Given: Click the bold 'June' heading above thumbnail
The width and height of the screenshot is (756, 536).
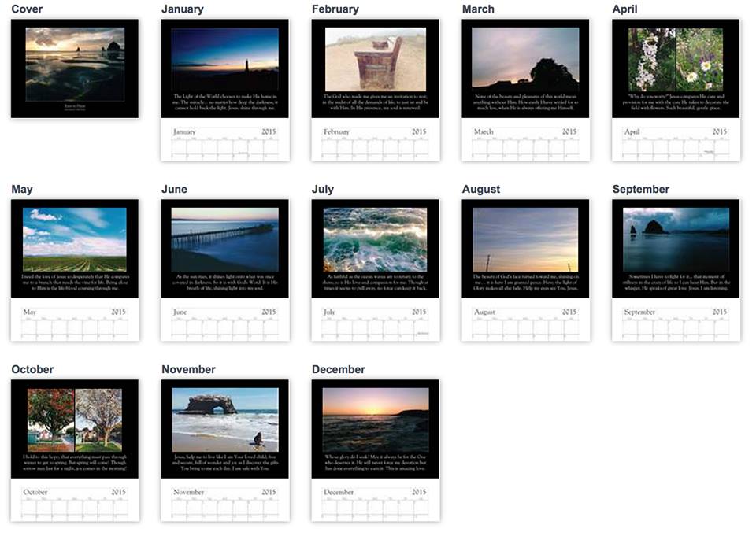Looking at the screenshot, I should coord(174,190).
